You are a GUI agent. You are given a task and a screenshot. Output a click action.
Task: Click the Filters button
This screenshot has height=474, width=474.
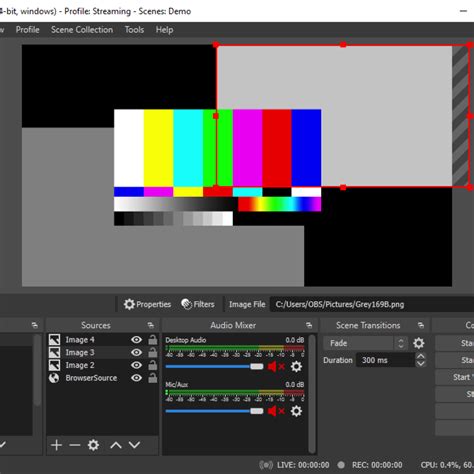point(198,304)
